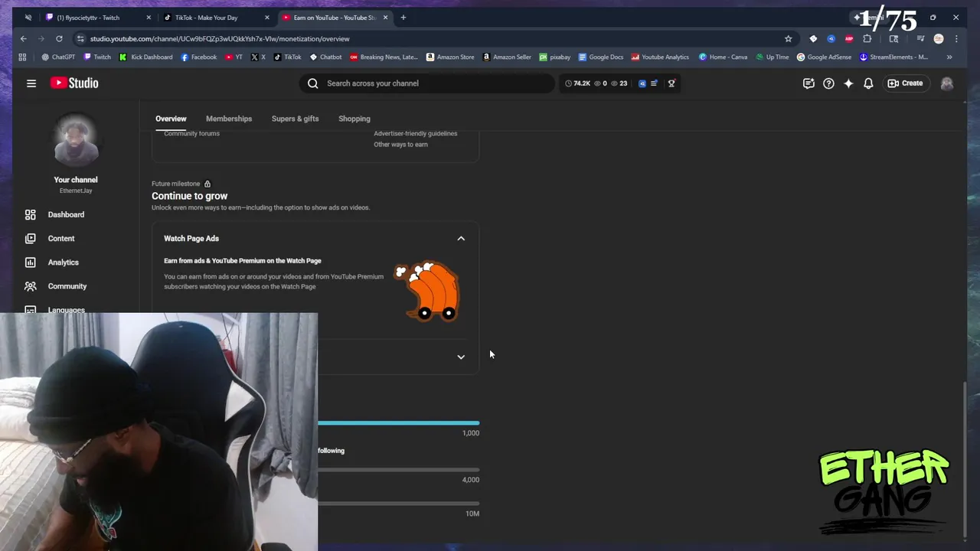Click the Community people icon
Image resolution: width=980 pixels, height=551 pixels.
click(31, 286)
